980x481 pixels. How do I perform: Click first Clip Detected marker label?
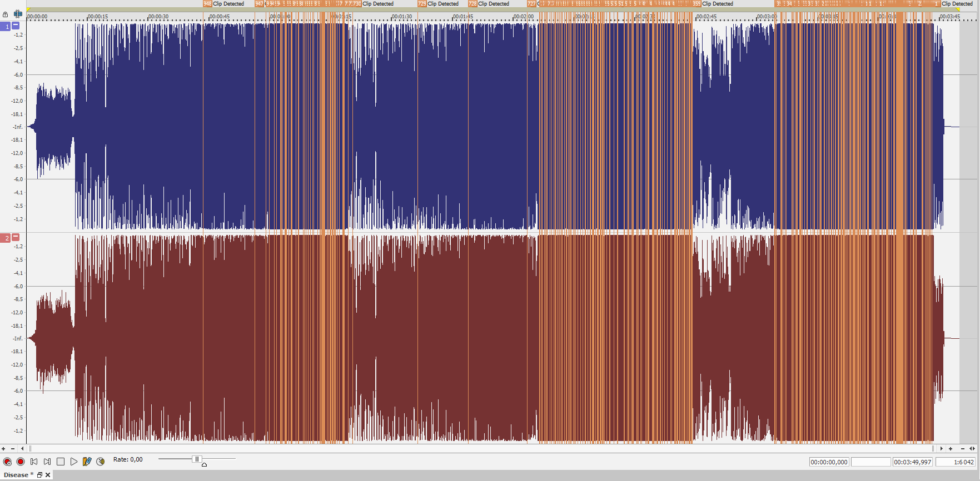(x=228, y=4)
